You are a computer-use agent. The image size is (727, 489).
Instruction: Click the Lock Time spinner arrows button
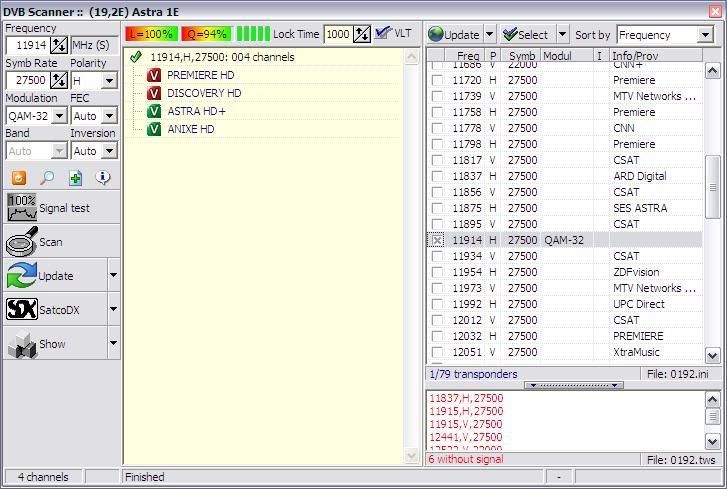coord(362,34)
